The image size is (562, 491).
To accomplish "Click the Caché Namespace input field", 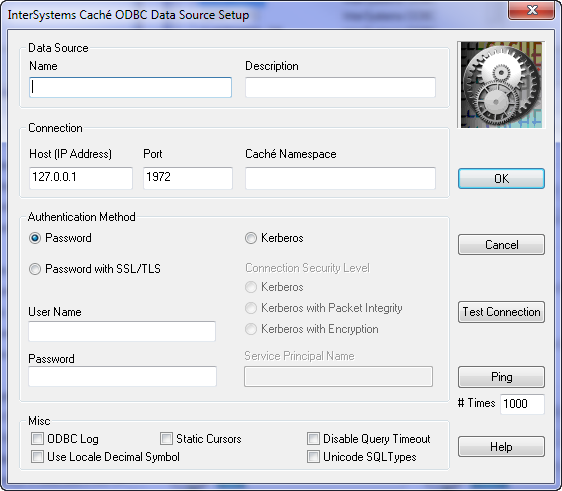I will 340,178.
